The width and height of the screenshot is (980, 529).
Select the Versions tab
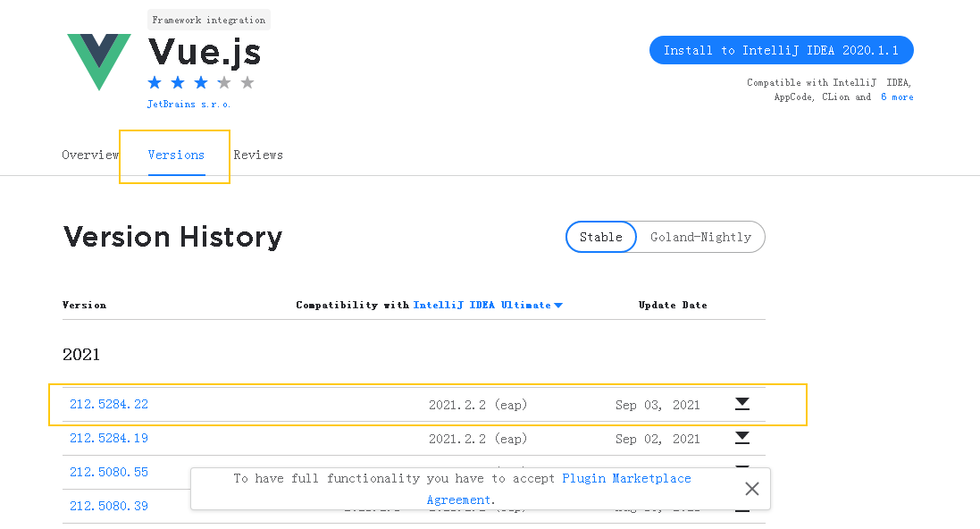tap(176, 155)
